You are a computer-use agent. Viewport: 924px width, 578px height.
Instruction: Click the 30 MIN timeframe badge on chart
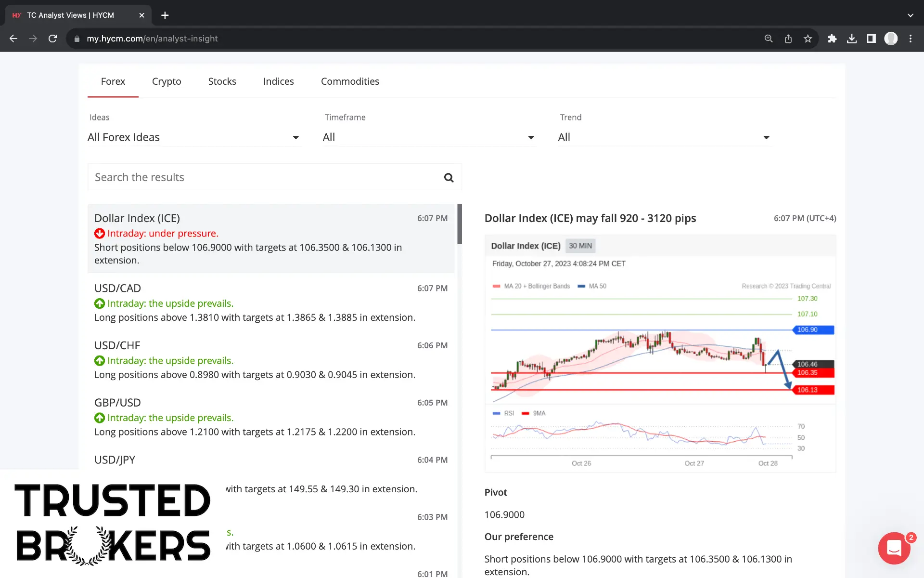coord(580,246)
